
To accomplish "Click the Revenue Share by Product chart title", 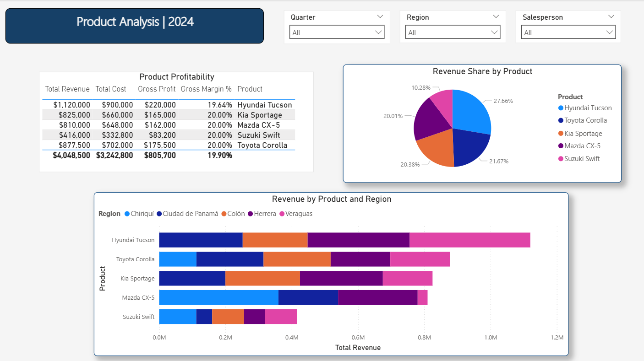I will (482, 71).
